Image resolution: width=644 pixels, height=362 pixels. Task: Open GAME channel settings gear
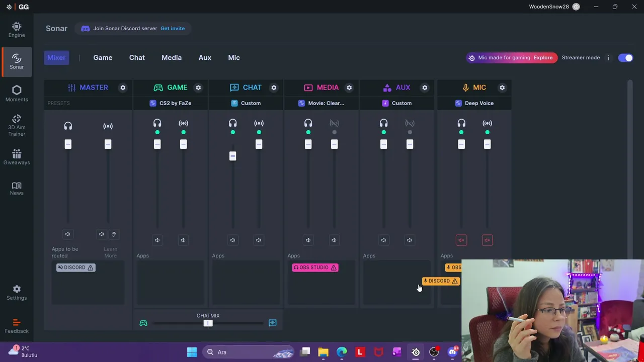(x=198, y=87)
